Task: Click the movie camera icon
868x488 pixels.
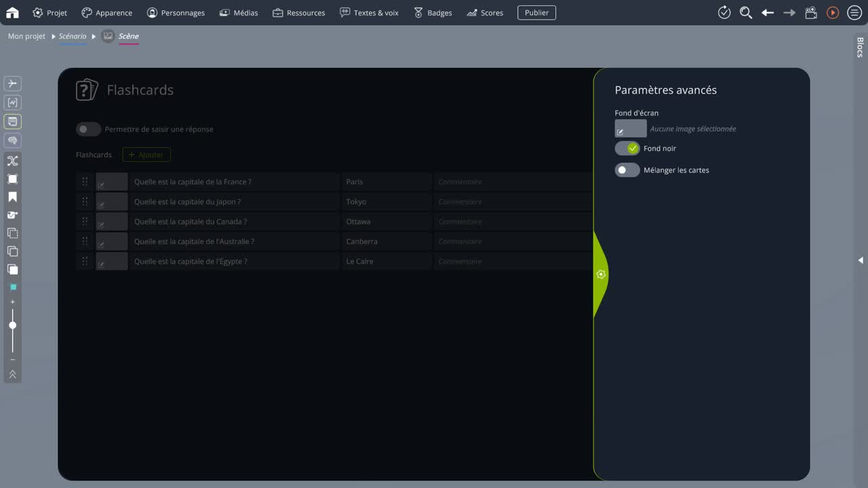Action: (811, 12)
